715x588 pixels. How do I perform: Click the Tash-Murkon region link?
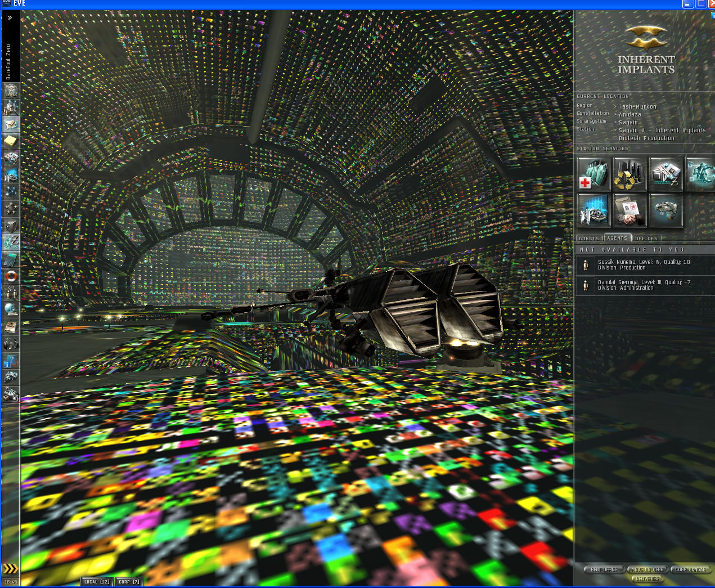637,106
